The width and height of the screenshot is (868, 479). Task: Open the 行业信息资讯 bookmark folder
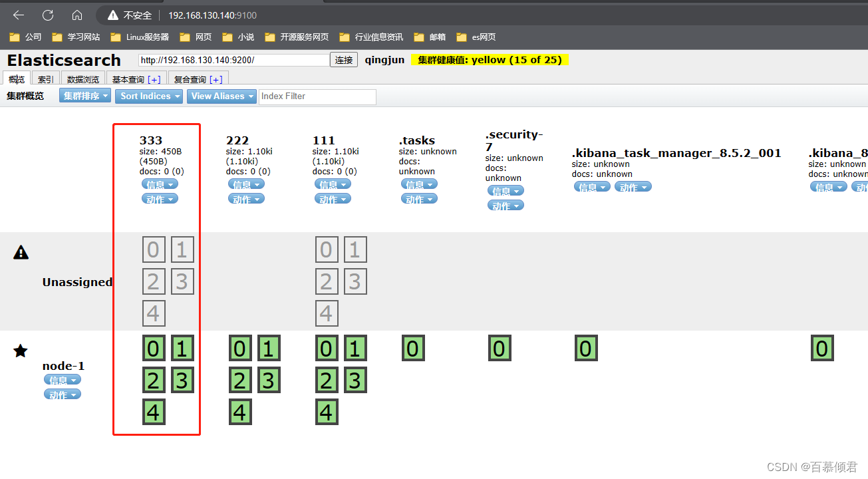tap(371, 37)
